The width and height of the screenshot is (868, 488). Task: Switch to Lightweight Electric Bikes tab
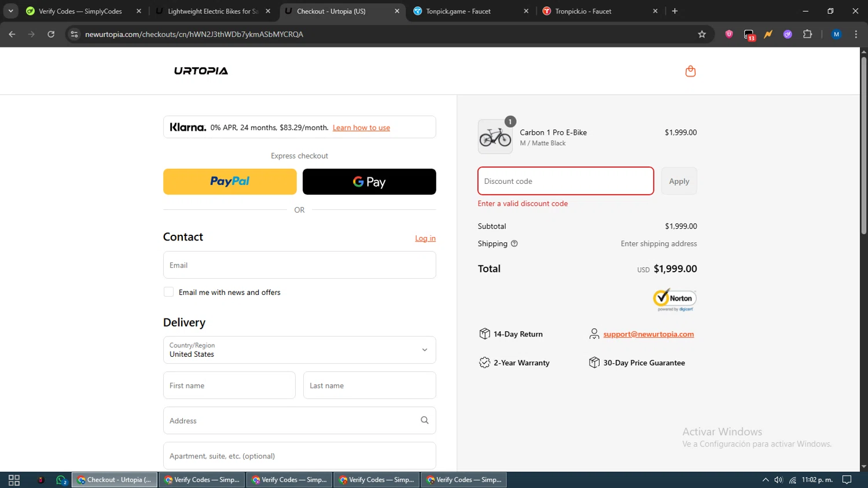pos(213,11)
